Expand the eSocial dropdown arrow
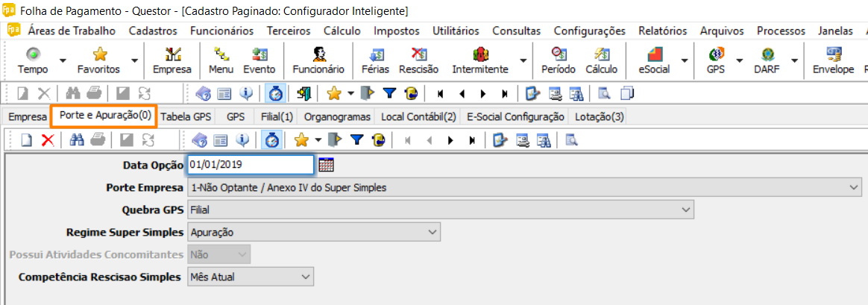 click(x=685, y=60)
